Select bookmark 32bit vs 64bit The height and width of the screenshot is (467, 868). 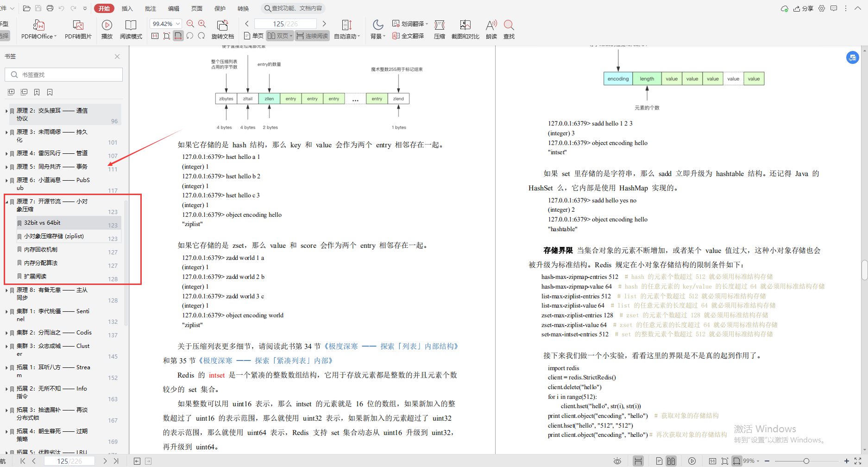coord(69,223)
